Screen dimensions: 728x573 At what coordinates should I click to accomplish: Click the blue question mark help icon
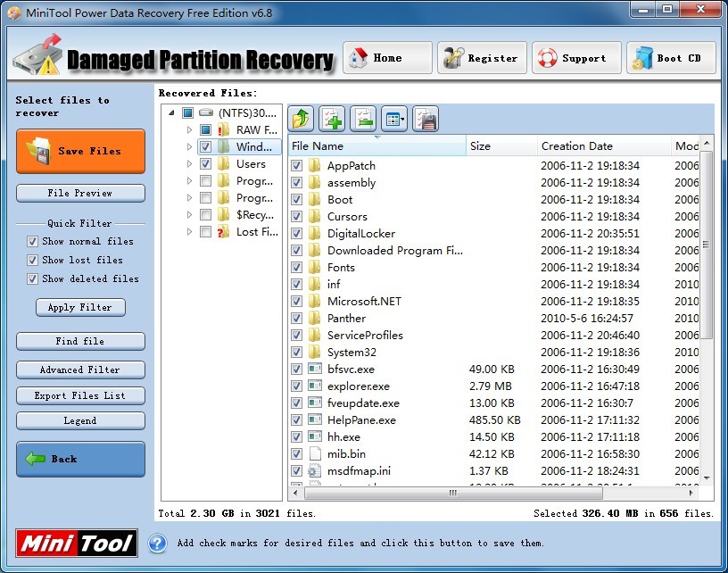157,544
